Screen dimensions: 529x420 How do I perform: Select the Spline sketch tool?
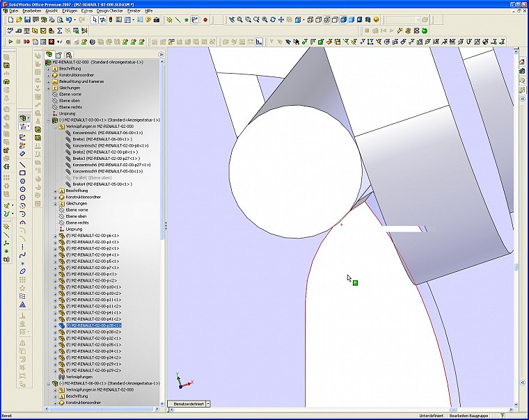(22, 255)
